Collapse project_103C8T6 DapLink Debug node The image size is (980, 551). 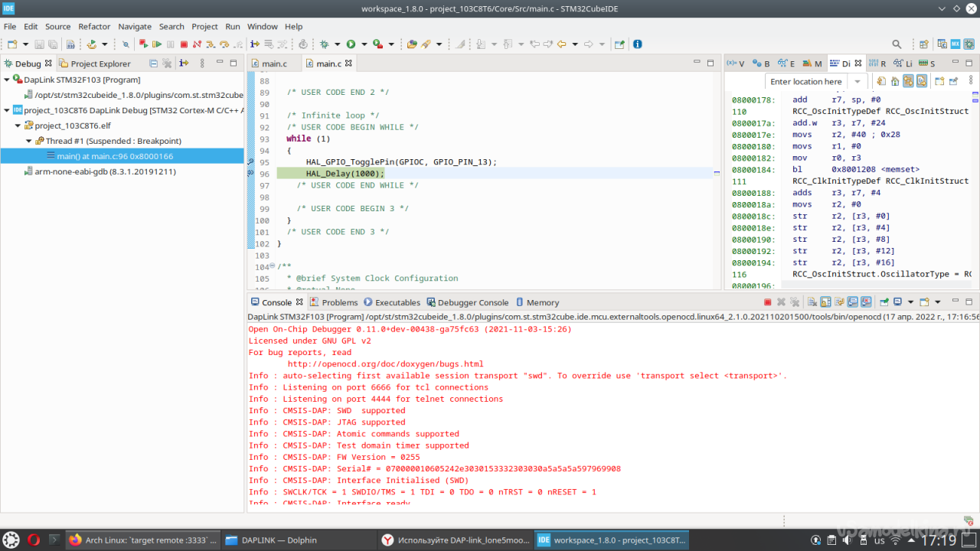click(7, 110)
